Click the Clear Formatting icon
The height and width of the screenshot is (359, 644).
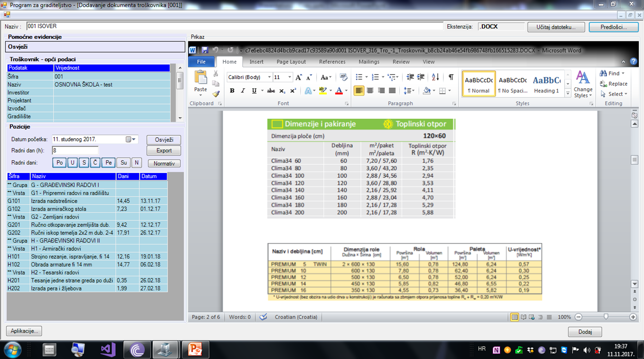tap(343, 77)
